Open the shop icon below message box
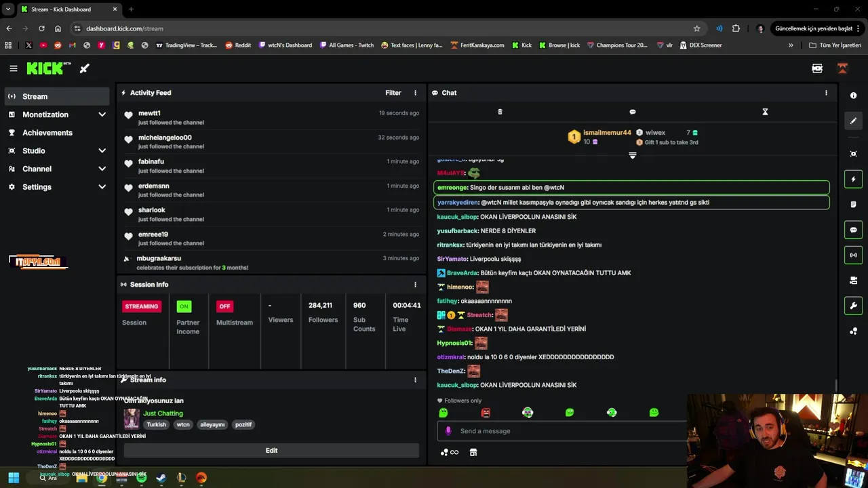The image size is (868, 488). (x=473, y=452)
